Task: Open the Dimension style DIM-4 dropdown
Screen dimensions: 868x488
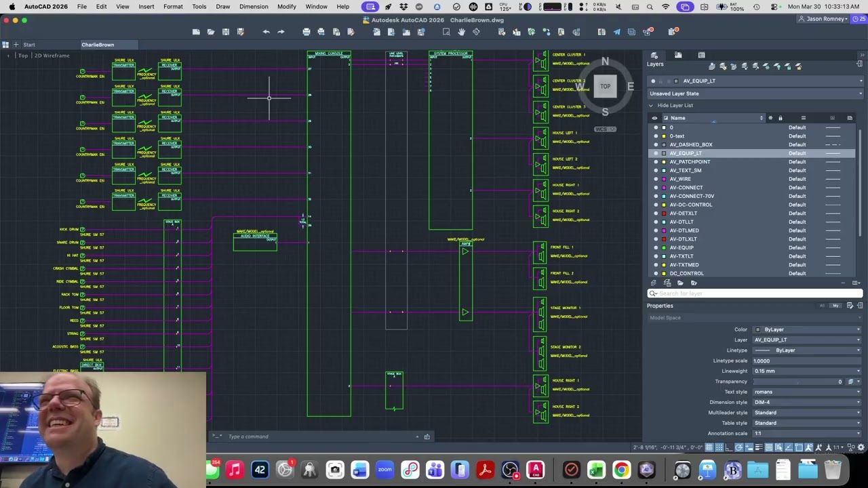Action: [x=807, y=402]
